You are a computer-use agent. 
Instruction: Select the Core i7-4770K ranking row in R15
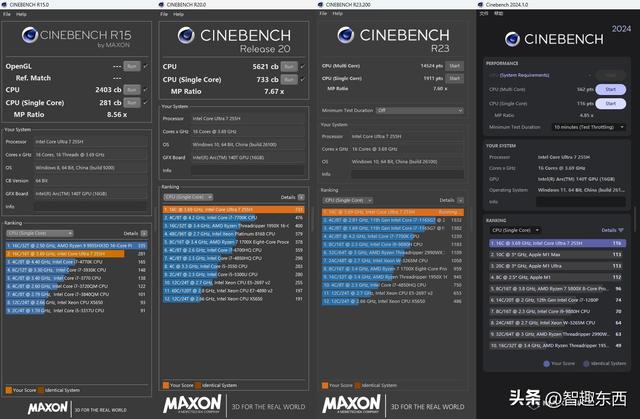click(x=76, y=262)
